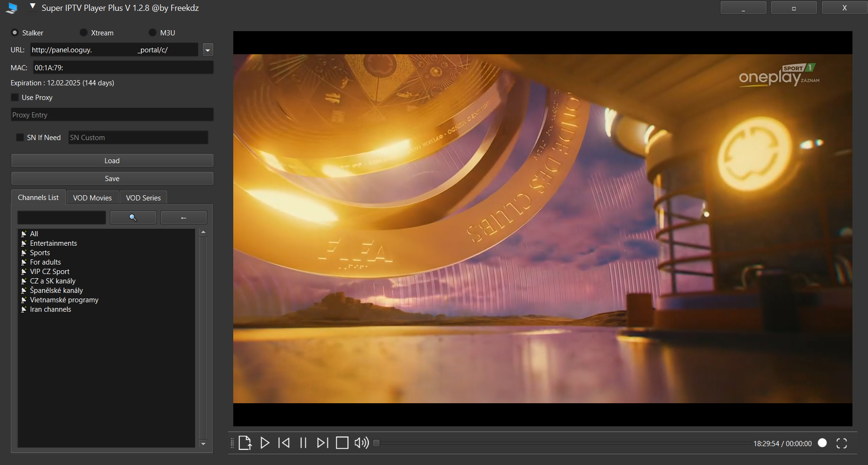Open the Sports category
Viewport: 868px width, 465px height.
point(40,252)
